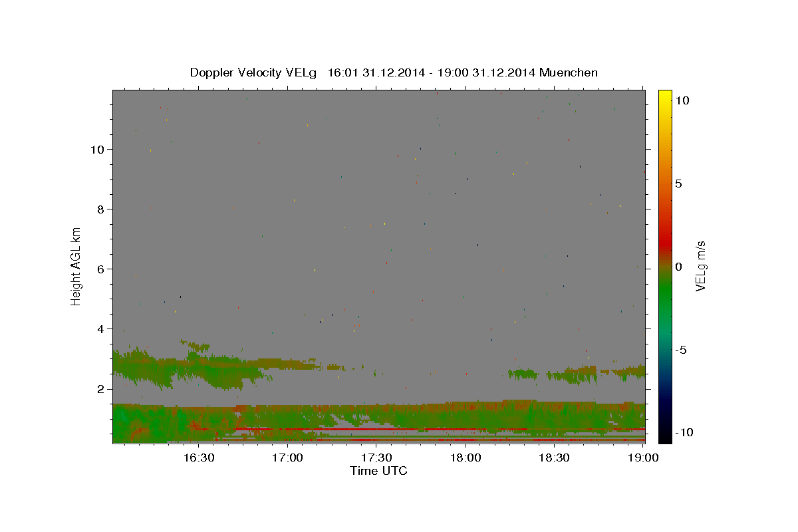Click the 18:30 time axis tick label
The image size is (798, 532).
(555, 458)
